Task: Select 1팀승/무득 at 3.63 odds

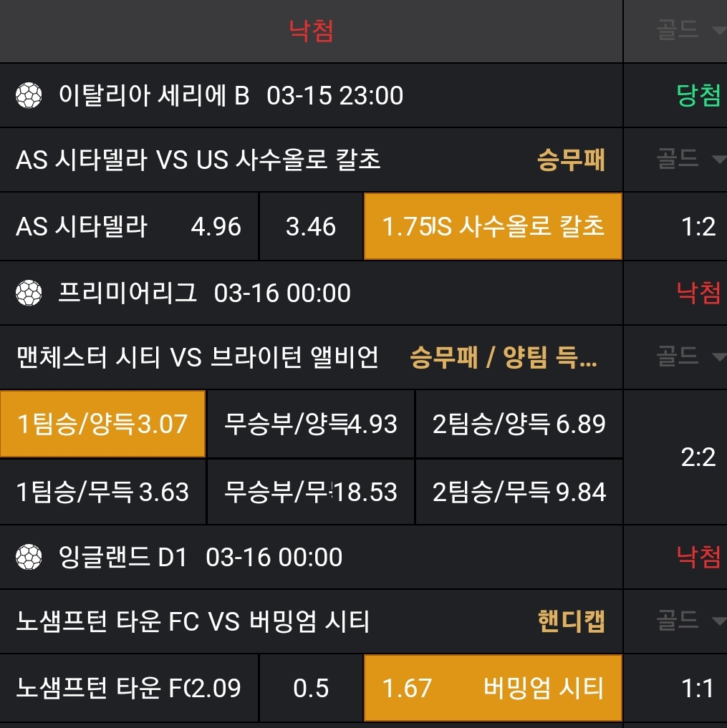Action: pos(102,492)
